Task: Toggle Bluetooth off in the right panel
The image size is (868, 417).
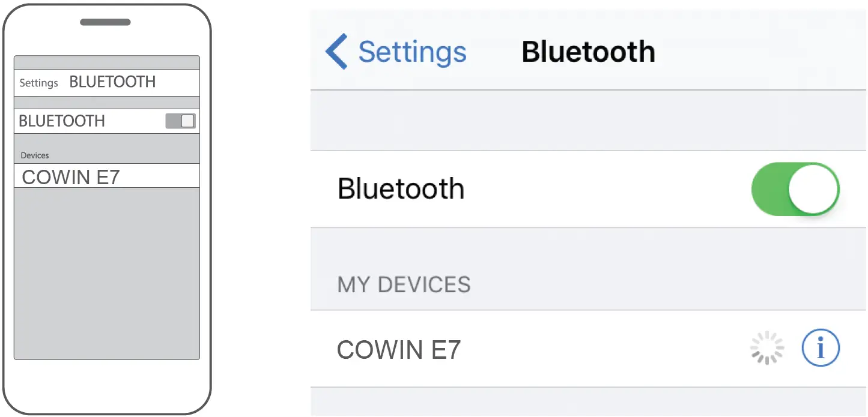Action: pos(795,188)
